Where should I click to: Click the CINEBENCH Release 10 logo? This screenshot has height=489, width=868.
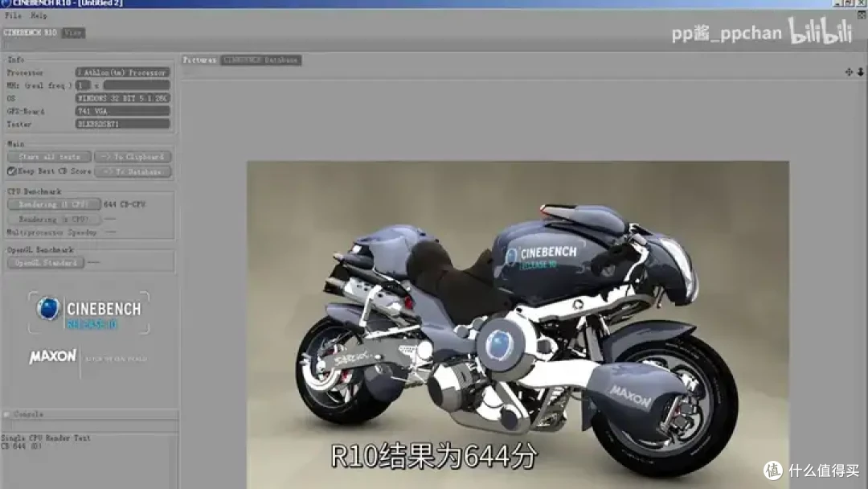[88, 312]
